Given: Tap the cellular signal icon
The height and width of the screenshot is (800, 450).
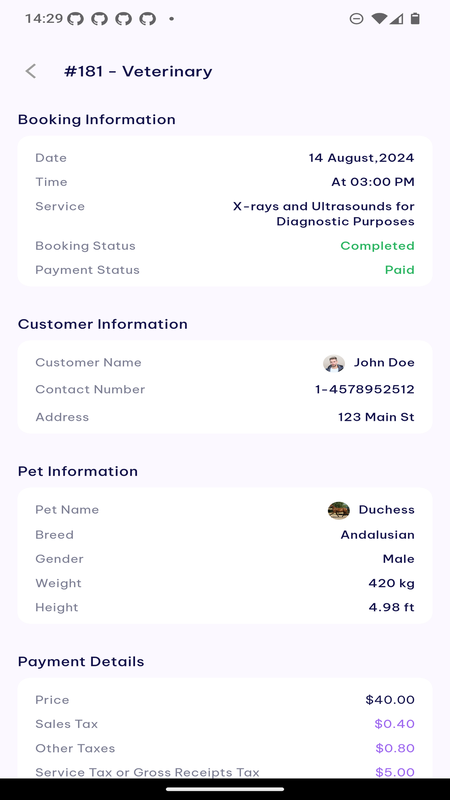Looking at the screenshot, I should [396, 19].
